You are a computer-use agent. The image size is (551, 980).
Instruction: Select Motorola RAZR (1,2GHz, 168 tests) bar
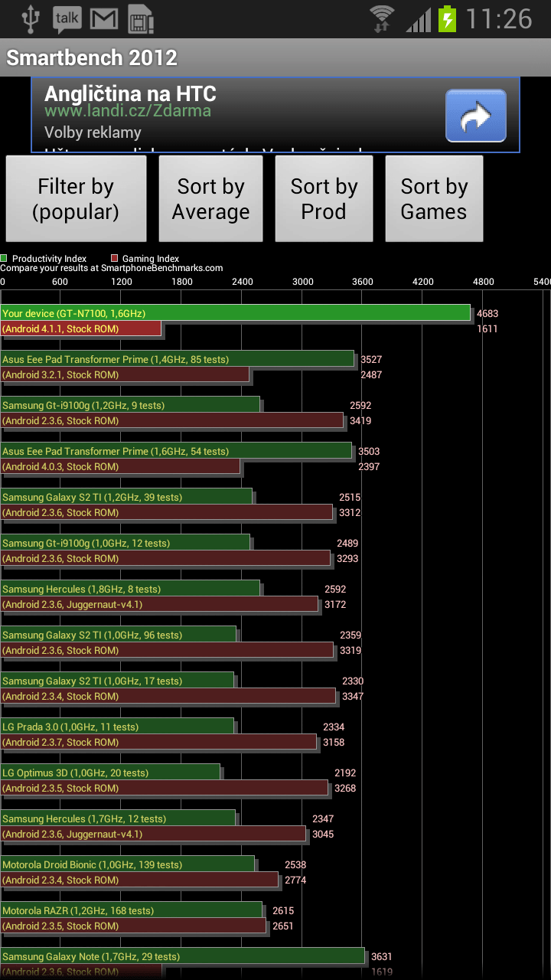[x=132, y=910]
